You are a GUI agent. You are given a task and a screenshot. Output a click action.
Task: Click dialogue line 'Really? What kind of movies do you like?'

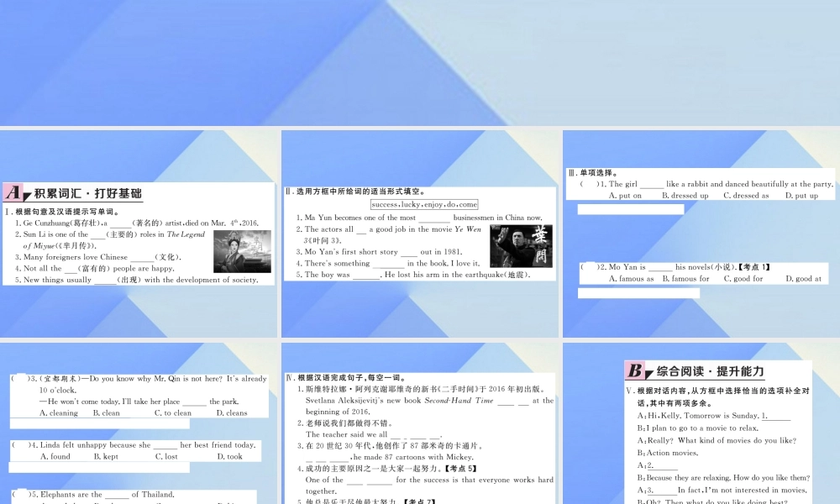[x=717, y=440]
